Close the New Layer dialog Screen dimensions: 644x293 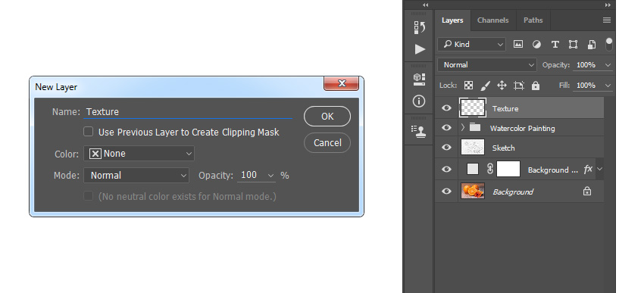[x=341, y=83]
